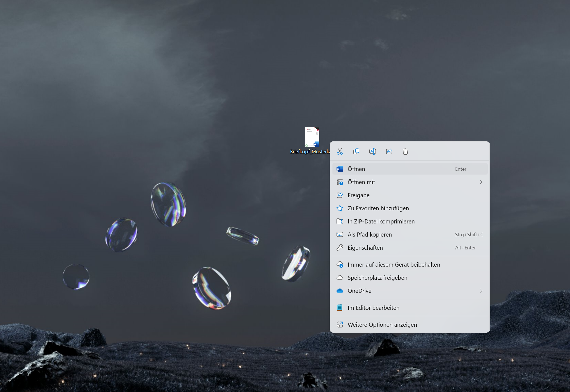This screenshot has width=570, height=392.
Task: Open Eigenschaften of the file
Action: point(365,248)
